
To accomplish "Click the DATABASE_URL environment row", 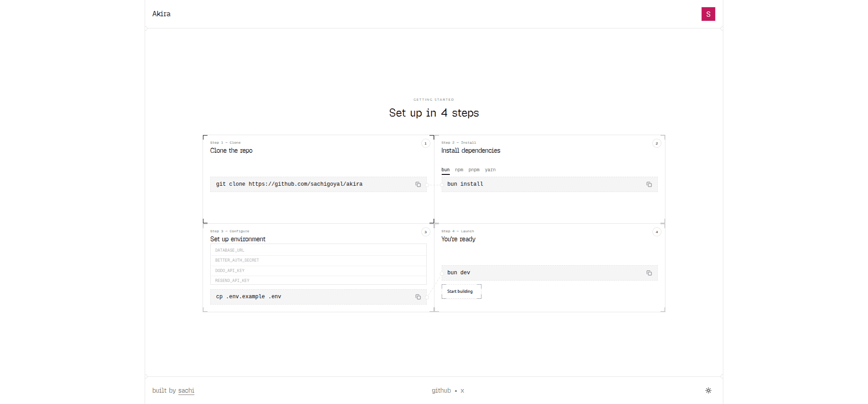I will coord(318,250).
